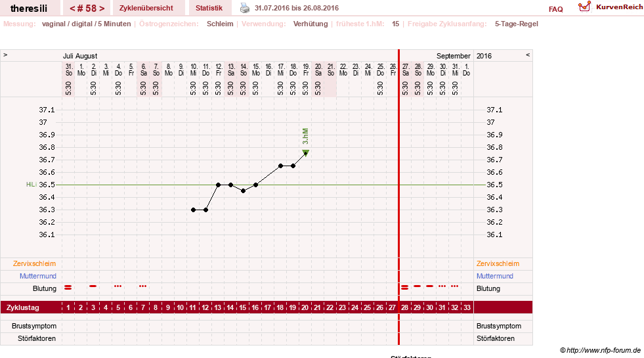The width and height of the screenshot is (644, 358).
Task: Click the 31. So date header
Action: point(68,70)
